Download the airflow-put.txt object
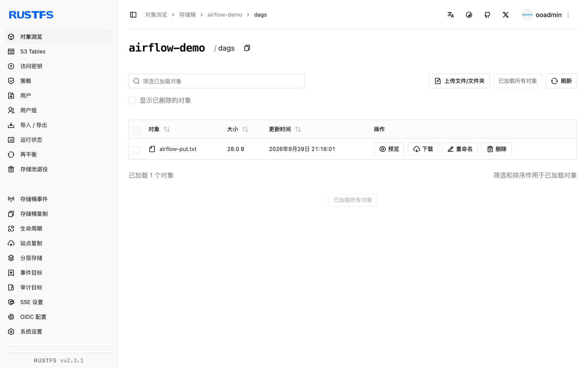 pyautogui.click(x=423, y=149)
